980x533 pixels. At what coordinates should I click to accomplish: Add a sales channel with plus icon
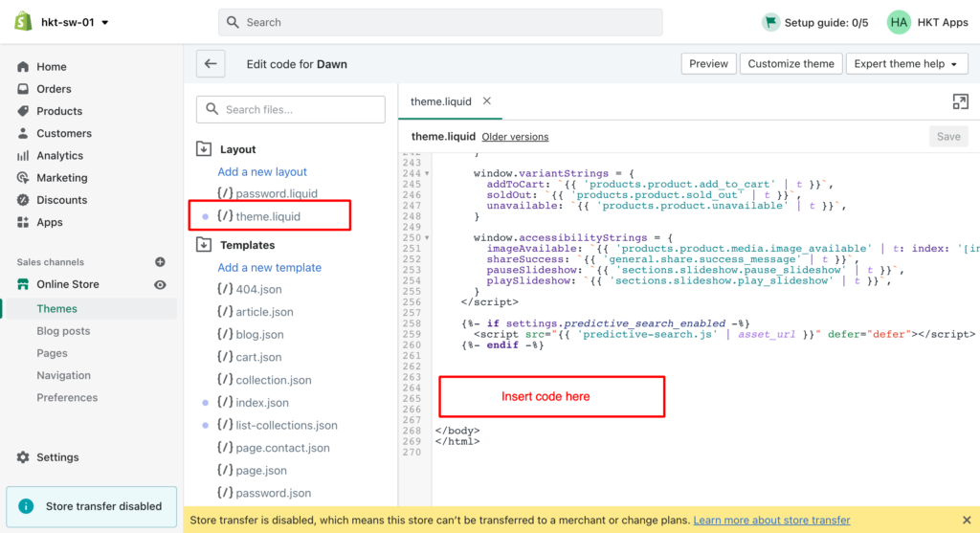point(160,262)
